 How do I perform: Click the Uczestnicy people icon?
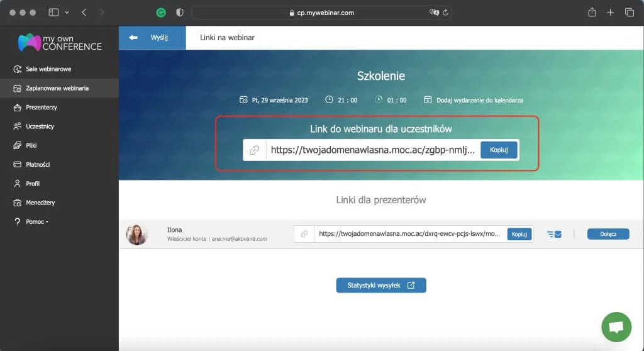pyautogui.click(x=17, y=126)
